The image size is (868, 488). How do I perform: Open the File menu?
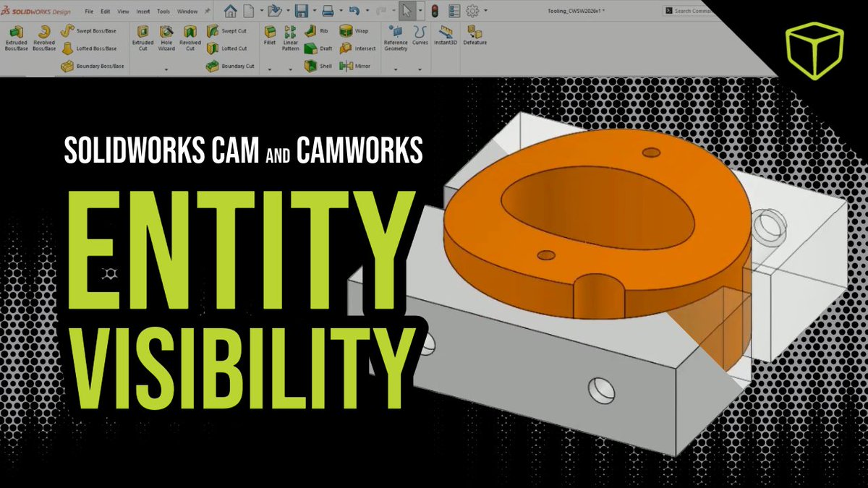click(x=89, y=12)
